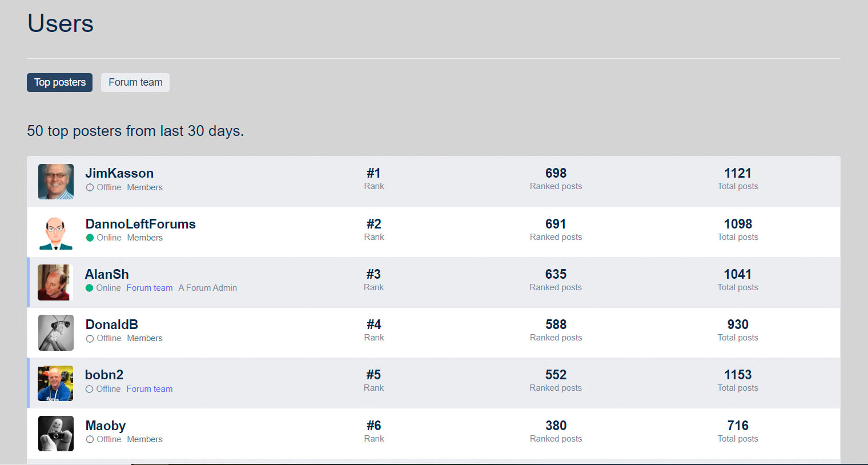Click the green Online status dot for AlanSh
The width and height of the screenshot is (868, 465).
coord(89,288)
